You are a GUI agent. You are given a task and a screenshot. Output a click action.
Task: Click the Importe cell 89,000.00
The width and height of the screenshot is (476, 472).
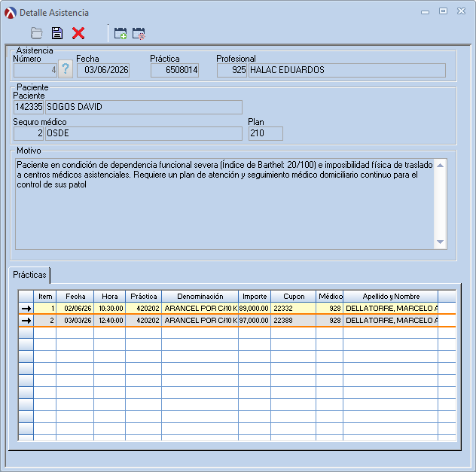pyautogui.click(x=255, y=309)
